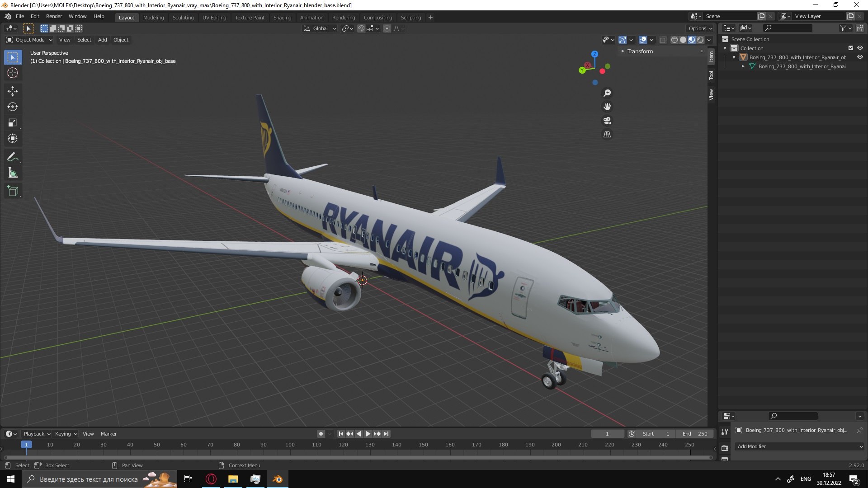Click the viewport Zoom magnifier icon
This screenshot has height=488, width=868.
click(x=607, y=93)
